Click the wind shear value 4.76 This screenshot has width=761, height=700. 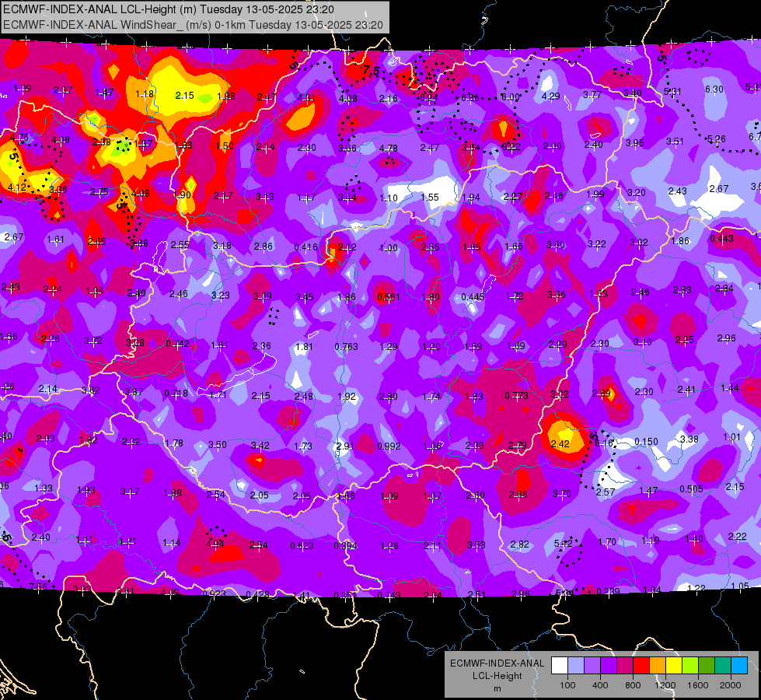tap(19, 138)
